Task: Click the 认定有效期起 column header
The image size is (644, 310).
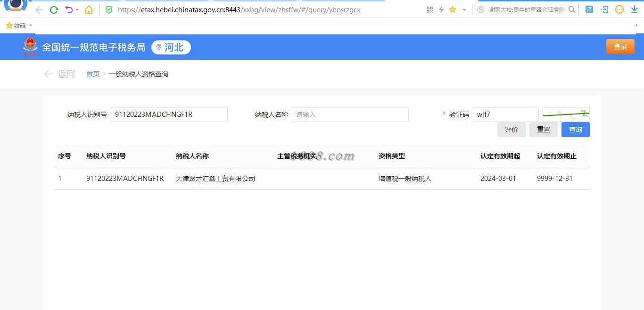Action: tap(500, 156)
